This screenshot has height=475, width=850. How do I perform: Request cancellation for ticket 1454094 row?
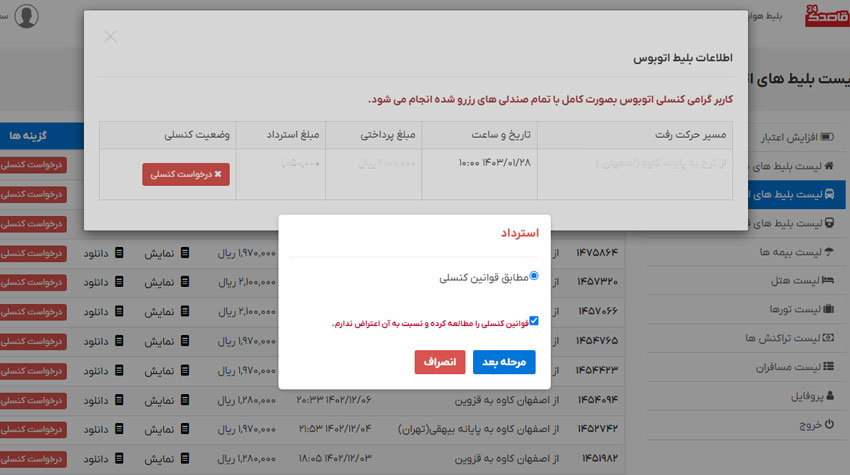(x=33, y=400)
